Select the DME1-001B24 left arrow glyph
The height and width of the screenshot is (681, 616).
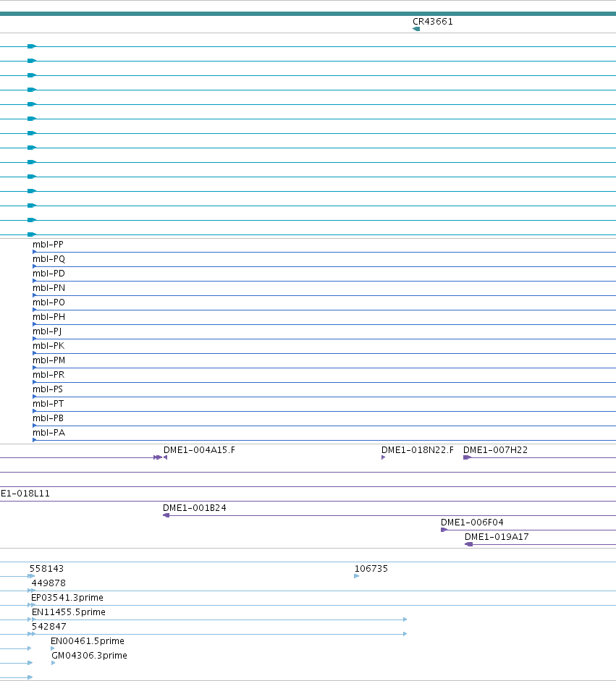[166, 515]
